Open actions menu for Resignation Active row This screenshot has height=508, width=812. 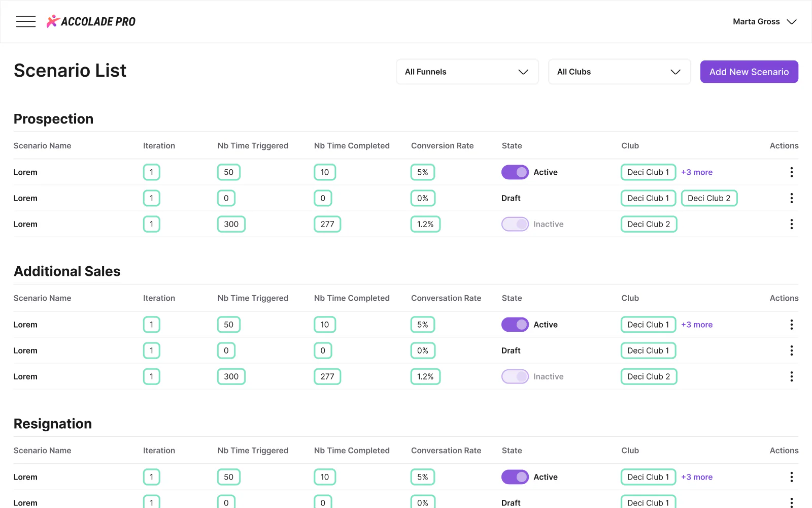791,477
